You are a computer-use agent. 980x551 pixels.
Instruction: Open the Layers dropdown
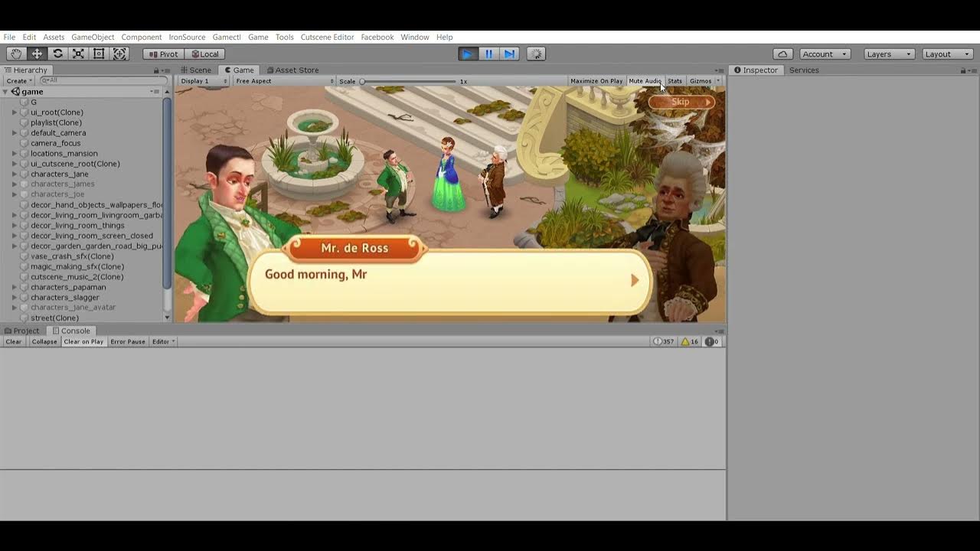click(889, 54)
